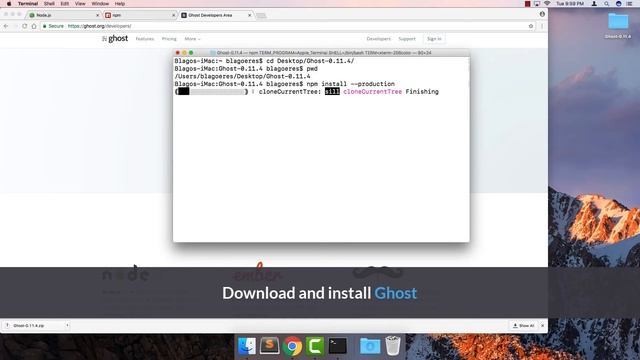This screenshot has height=360, width=640.
Task: Open the Support nav link
Action: 407,39
